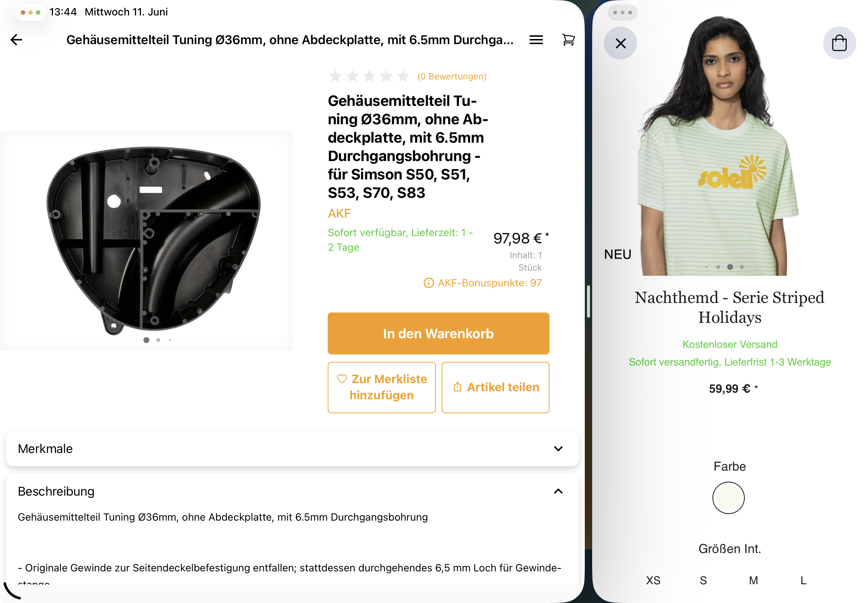Open the shopping bag icon
Viewport: 868px width, 603px height.
coord(839,43)
